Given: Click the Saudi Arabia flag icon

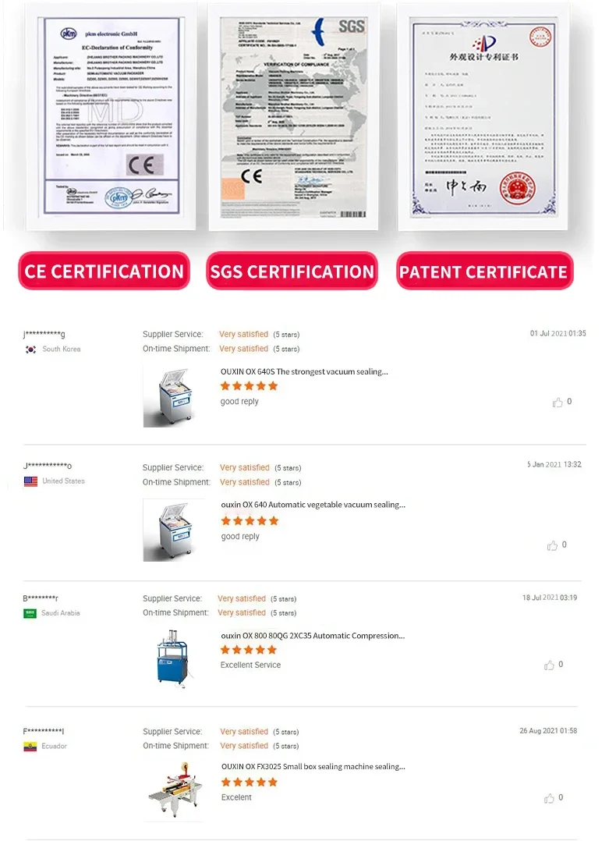Looking at the screenshot, I should (30, 613).
